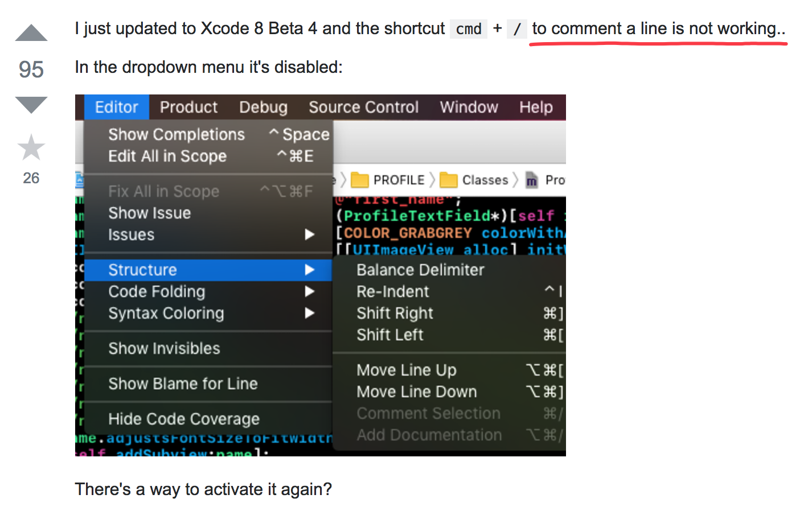This screenshot has width=812, height=511.
Task: Click the text "There's a way to activate it again?"
Action: click(203, 489)
